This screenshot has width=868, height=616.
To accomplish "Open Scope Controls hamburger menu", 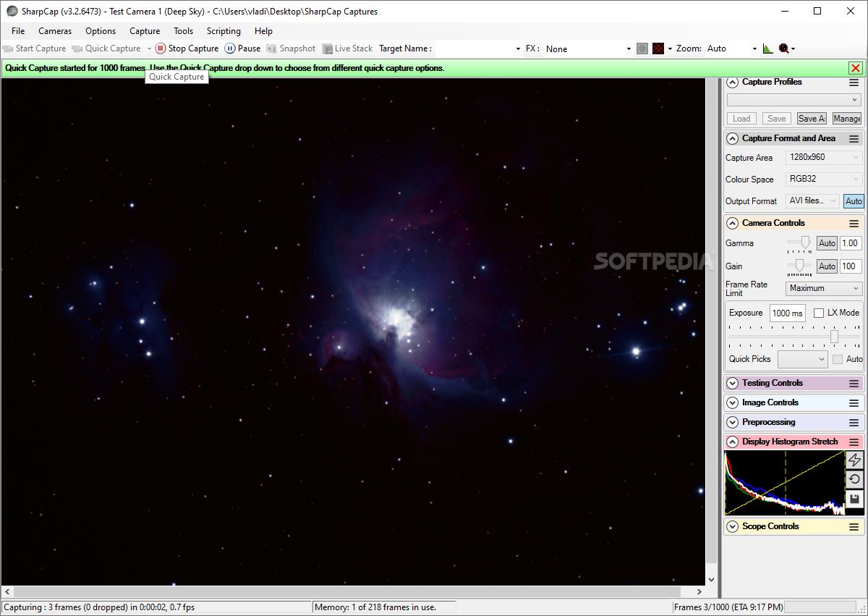I will (x=854, y=527).
